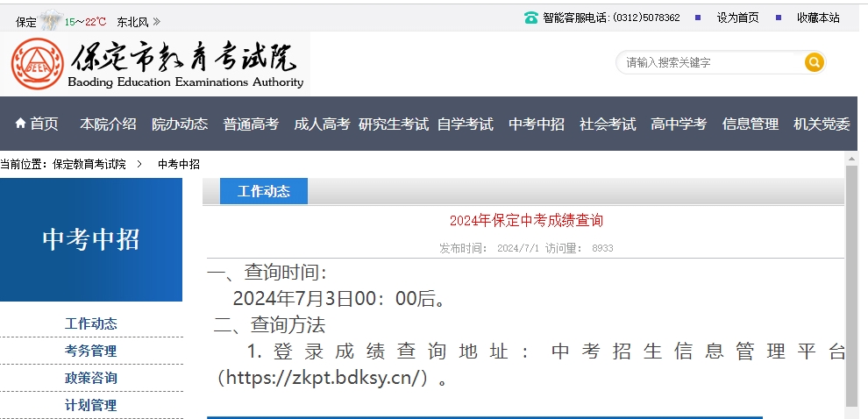The height and width of the screenshot is (419, 868).
Task: Click the green telephone customer service icon
Action: tap(530, 18)
